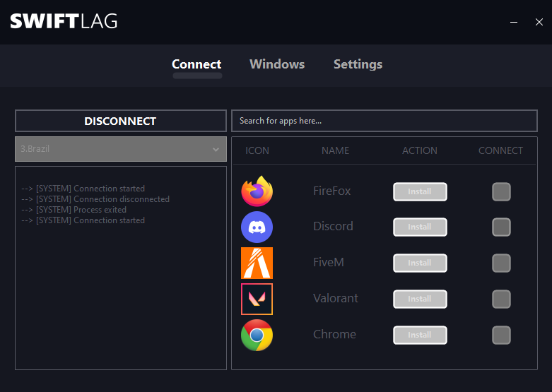Screen dimensions: 552x392
Task: Install Valorant
Action: click(420, 299)
